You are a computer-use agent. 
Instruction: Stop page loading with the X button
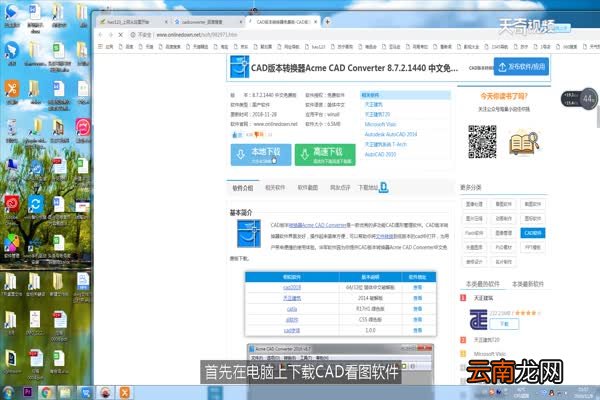(x=121, y=35)
